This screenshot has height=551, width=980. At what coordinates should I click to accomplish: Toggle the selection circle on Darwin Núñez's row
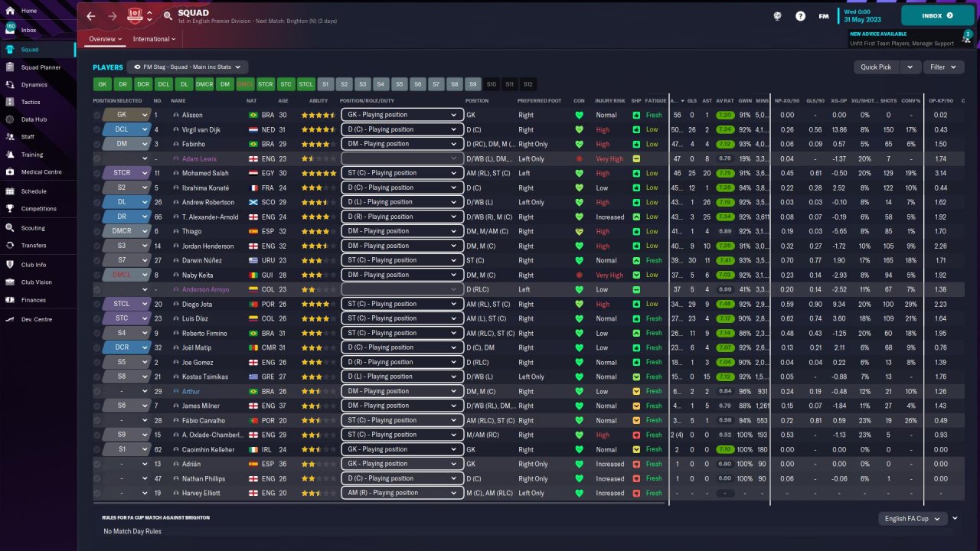97,260
